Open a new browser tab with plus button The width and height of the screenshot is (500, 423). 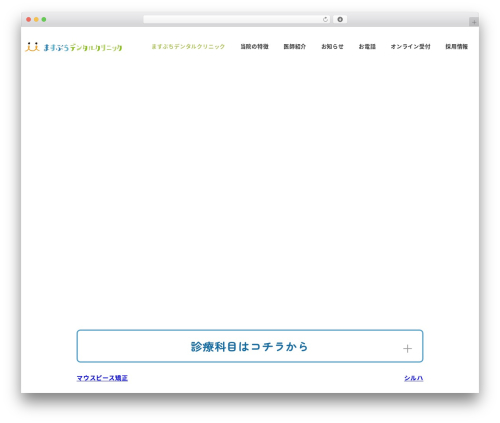[474, 22]
